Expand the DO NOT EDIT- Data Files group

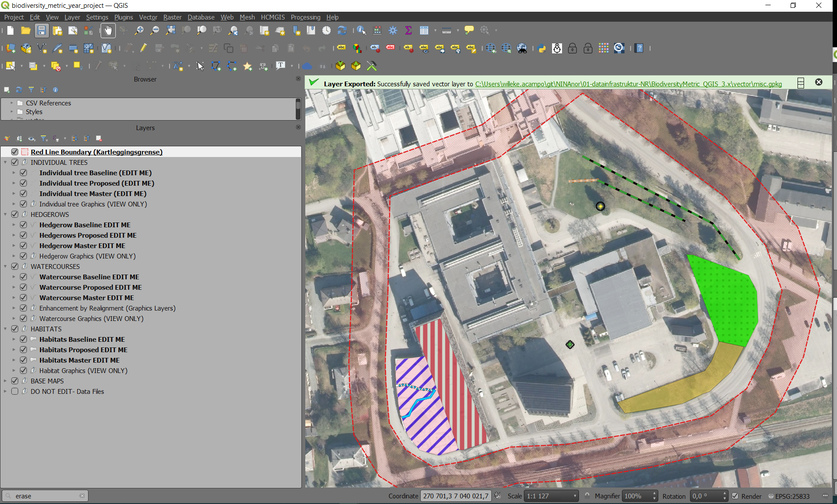point(5,391)
